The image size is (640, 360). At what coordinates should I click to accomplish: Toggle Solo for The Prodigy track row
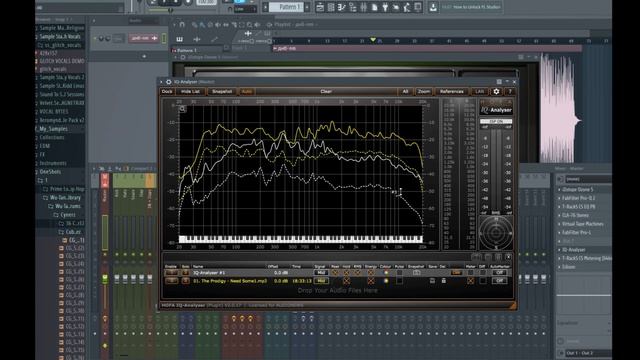(185, 281)
